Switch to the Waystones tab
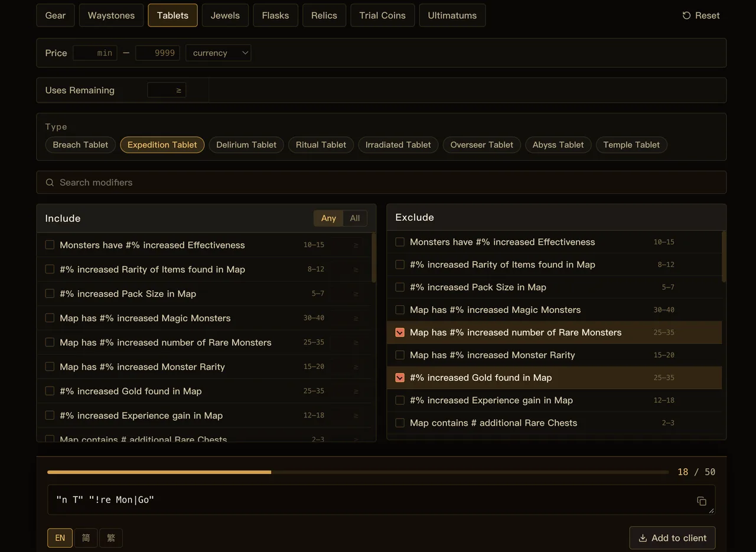The height and width of the screenshot is (552, 756). (x=111, y=15)
